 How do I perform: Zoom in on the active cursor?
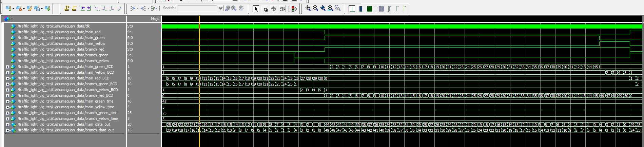tap(330, 8)
